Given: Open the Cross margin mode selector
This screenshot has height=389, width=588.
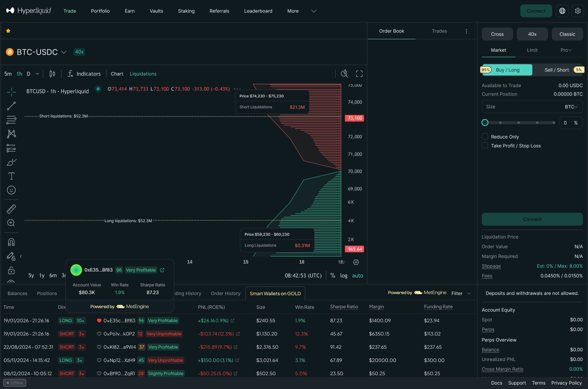Looking at the screenshot, I should tap(497, 34).
